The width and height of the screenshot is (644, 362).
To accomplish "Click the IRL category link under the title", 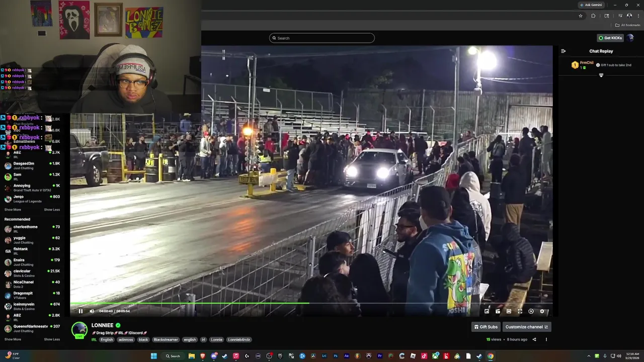I will pos(94,339).
